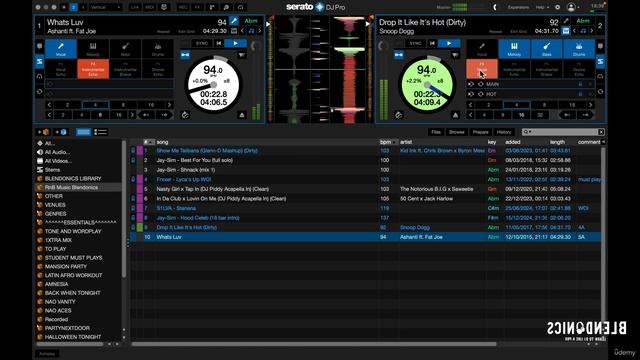Open the stems tab on deck 1 side strip

(40, 62)
